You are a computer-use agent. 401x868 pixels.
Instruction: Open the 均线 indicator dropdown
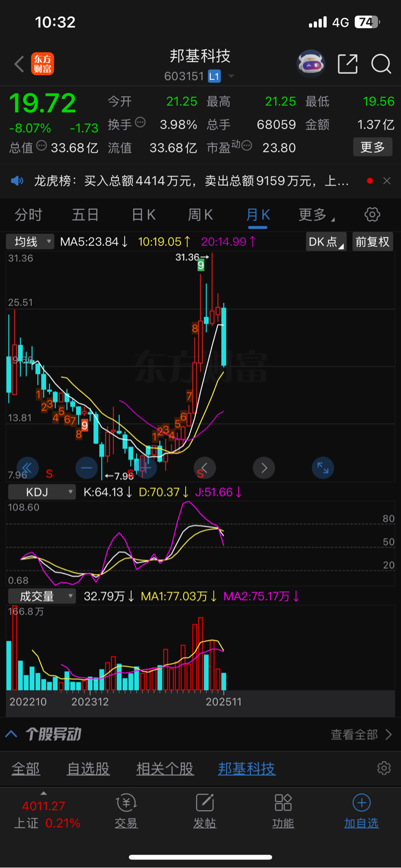pyautogui.click(x=30, y=242)
